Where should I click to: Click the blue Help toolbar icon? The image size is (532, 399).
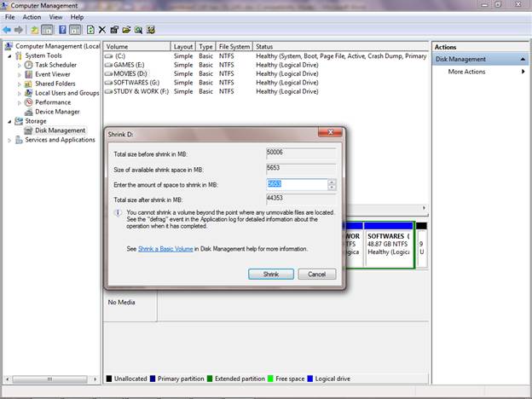(63, 30)
